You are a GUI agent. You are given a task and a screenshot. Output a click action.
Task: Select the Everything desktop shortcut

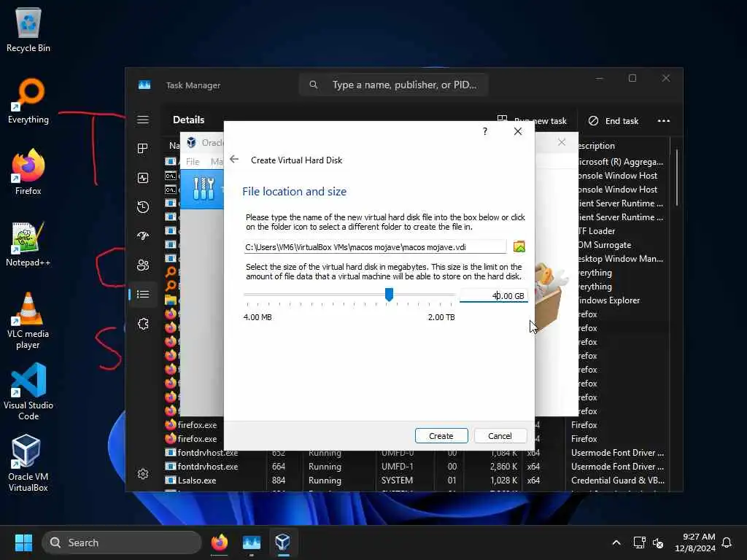[28, 101]
